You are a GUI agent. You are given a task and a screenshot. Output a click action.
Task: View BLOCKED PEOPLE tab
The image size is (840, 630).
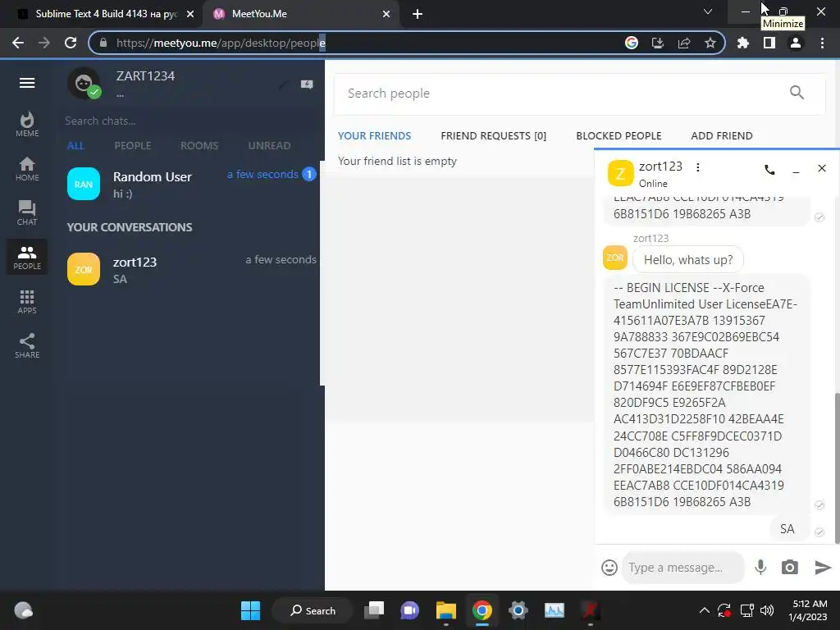coord(619,136)
